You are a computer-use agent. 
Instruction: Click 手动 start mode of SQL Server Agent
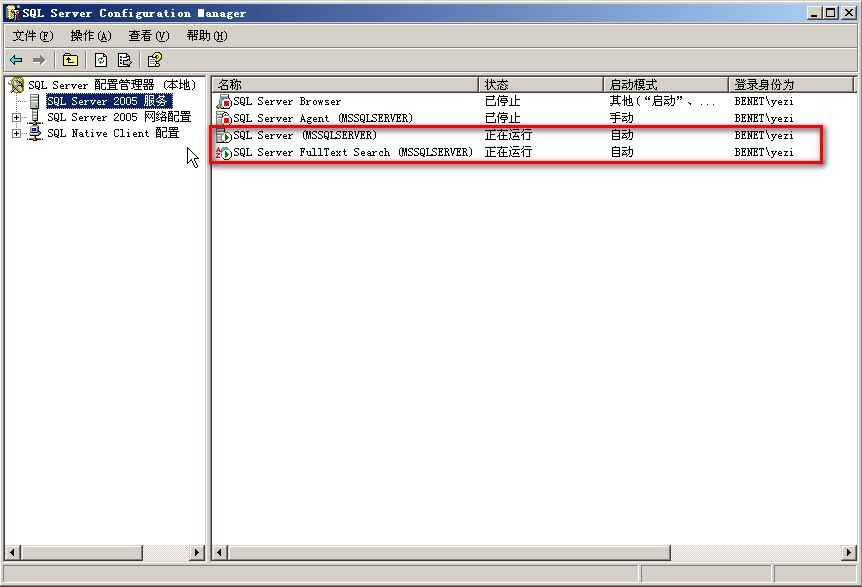tap(621, 118)
